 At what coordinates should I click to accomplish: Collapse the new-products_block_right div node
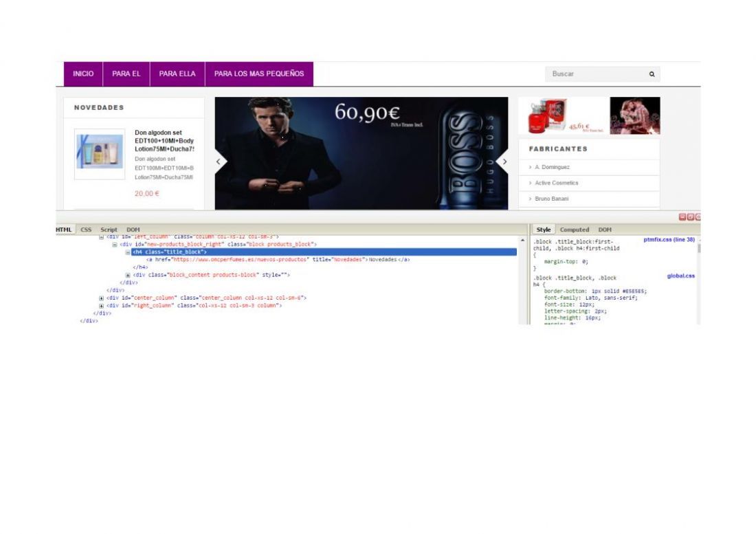115,245
